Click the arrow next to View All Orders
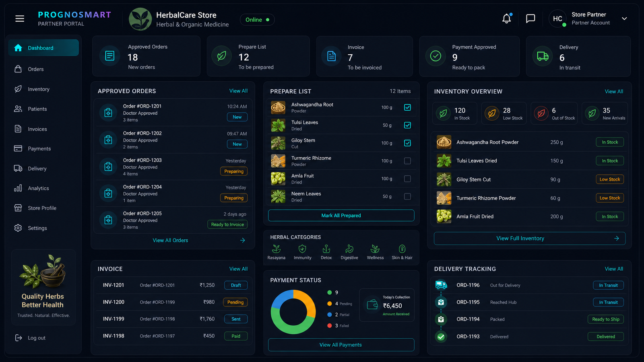 242,240
